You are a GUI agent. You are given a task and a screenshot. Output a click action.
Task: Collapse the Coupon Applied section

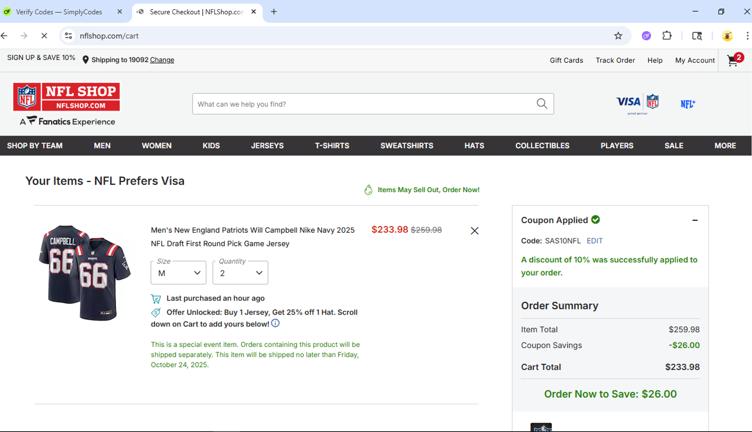(694, 220)
